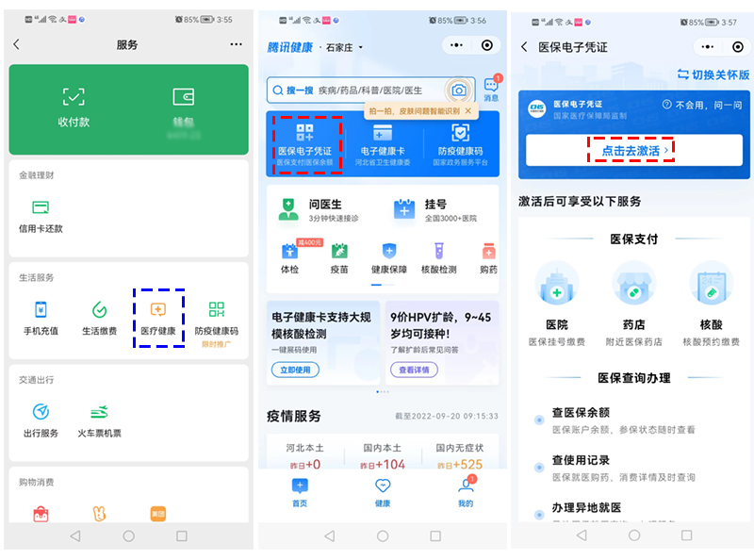Viewport: 754px width, 560px height.
Task: Open 药店 under 医保支付
Action: pos(633,305)
